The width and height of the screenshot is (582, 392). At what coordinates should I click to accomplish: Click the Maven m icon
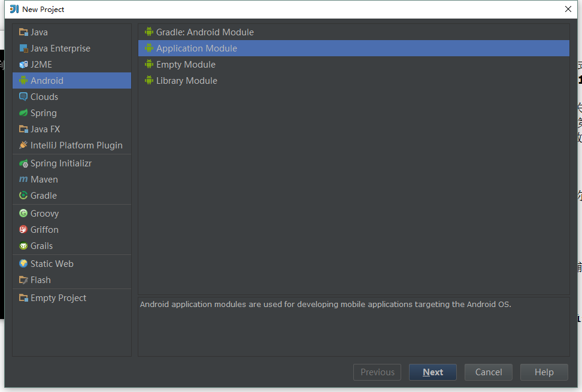pos(23,180)
